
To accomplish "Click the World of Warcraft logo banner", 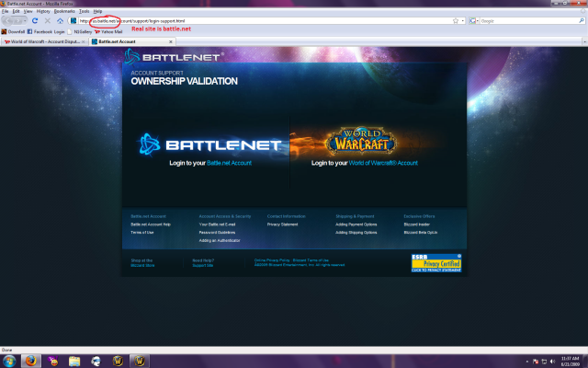I will tap(362, 141).
